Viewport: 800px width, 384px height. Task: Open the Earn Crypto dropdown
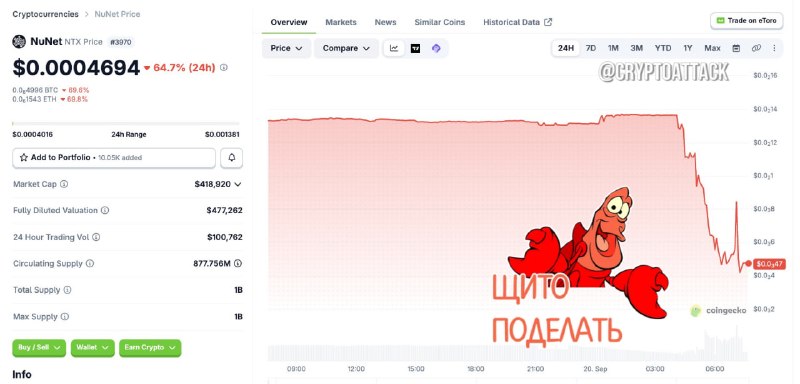(150, 348)
